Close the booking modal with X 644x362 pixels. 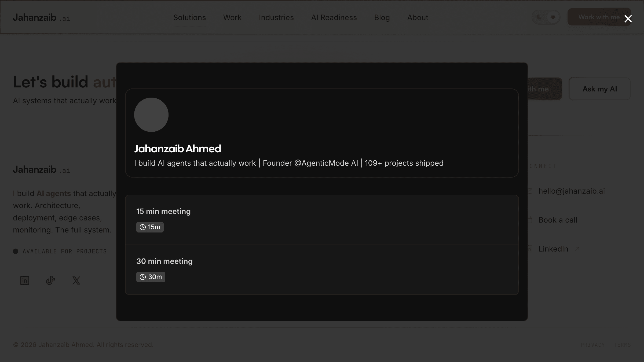[628, 19]
